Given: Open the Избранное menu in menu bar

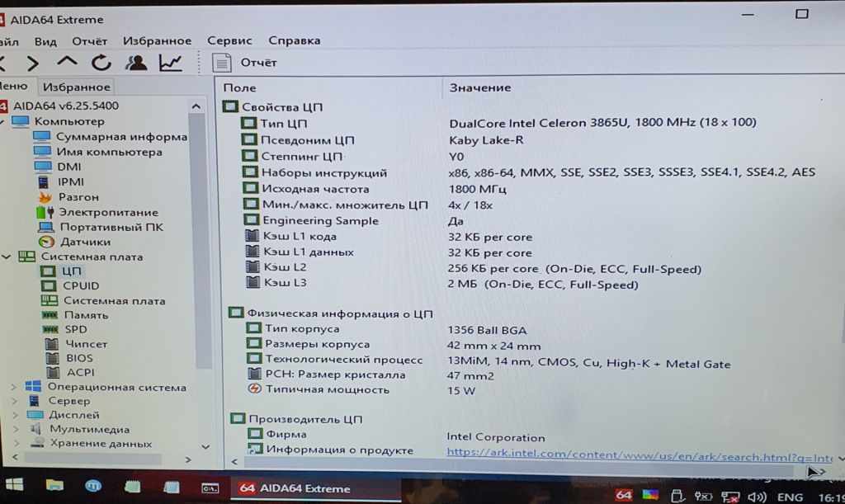Looking at the screenshot, I should tap(157, 40).
